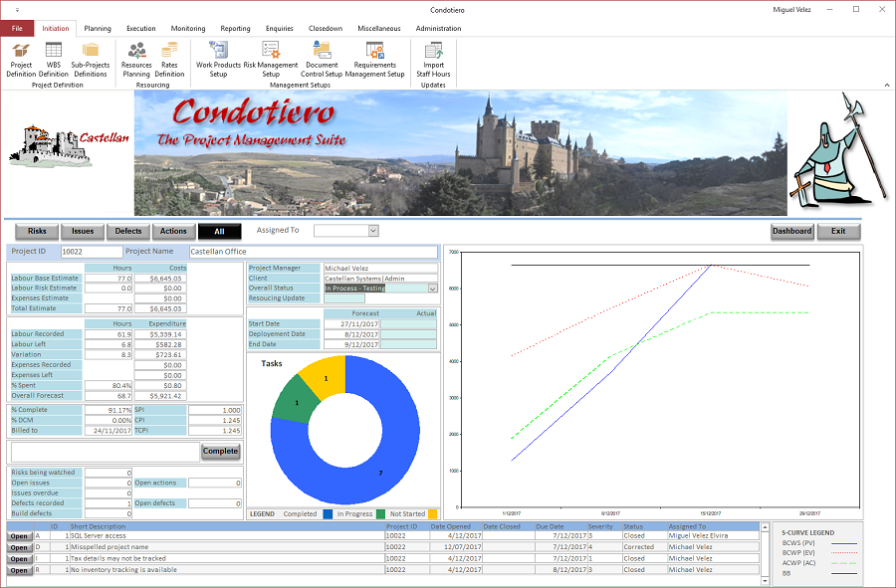896x588 pixels.
Task: Collapse the ribbon using the arrow
Action: [887, 85]
